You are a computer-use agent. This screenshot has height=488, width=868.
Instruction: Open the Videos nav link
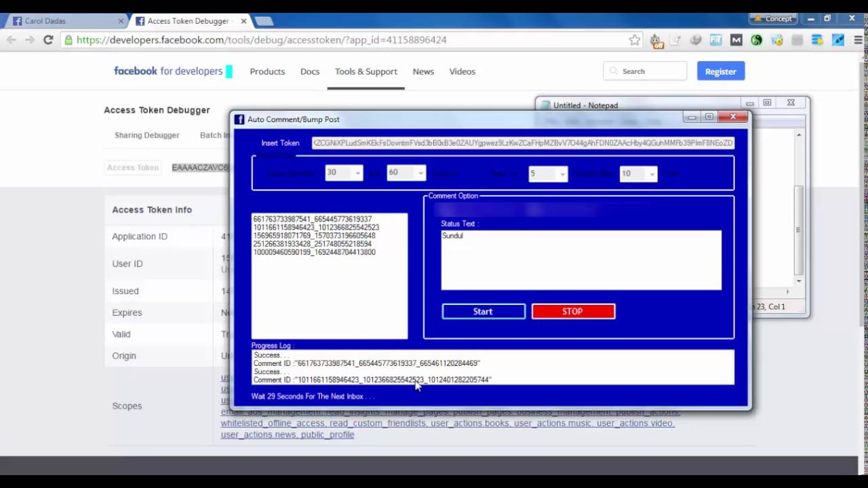[x=462, y=71]
